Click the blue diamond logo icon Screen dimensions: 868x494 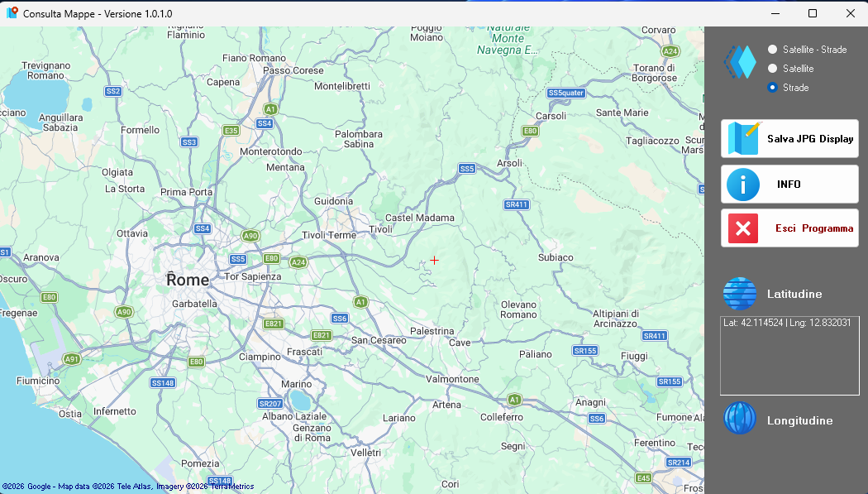[740, 61]
